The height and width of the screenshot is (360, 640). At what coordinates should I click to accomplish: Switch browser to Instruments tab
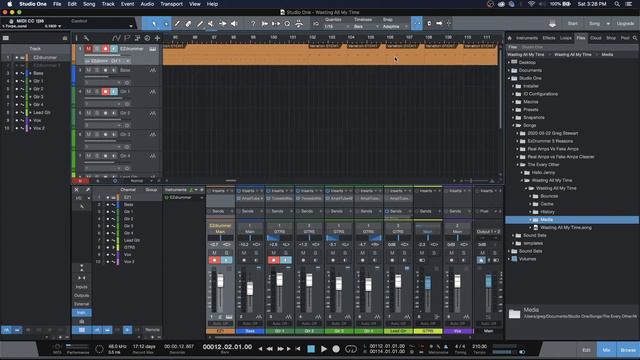click(x=527, y=38)
